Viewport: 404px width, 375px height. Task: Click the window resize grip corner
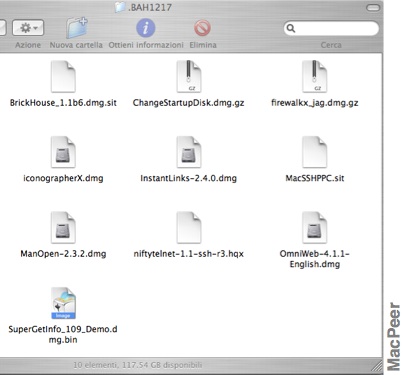pyautogui.click(x=377, y=366)
